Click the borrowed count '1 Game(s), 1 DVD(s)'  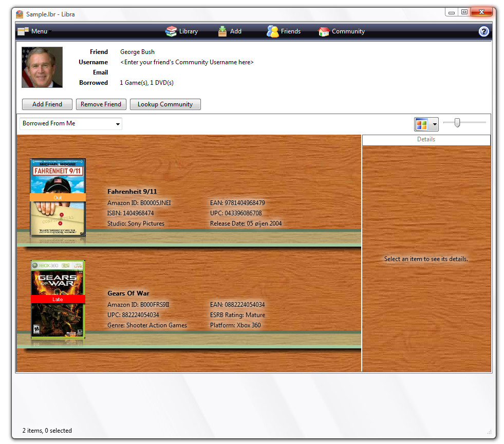pos(146,83)
